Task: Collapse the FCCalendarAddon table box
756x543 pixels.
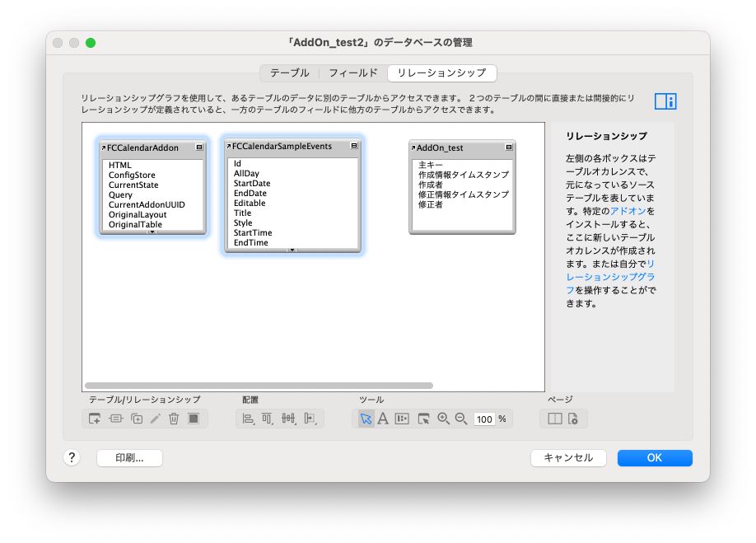Action: [x=199, y=147]
